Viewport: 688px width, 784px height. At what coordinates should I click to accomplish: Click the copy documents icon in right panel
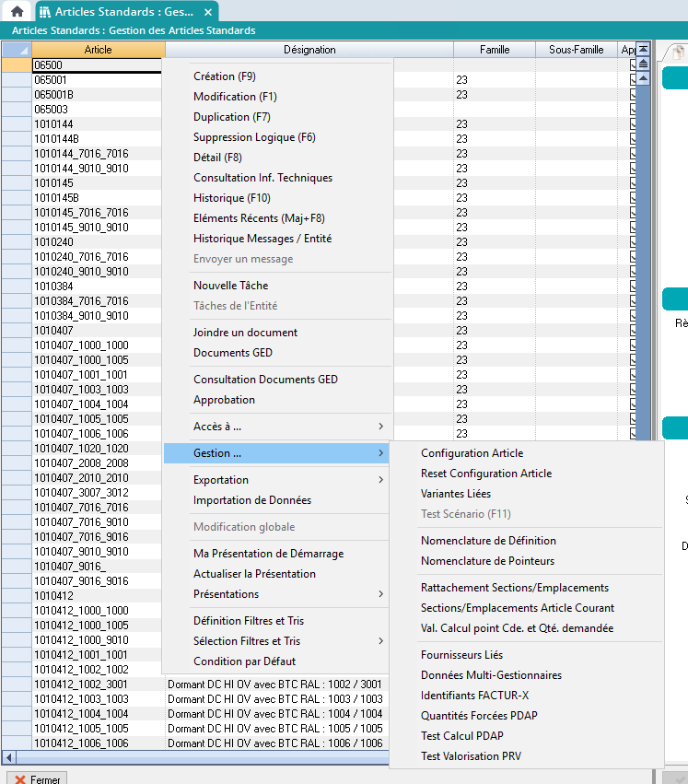click(677, 53)
